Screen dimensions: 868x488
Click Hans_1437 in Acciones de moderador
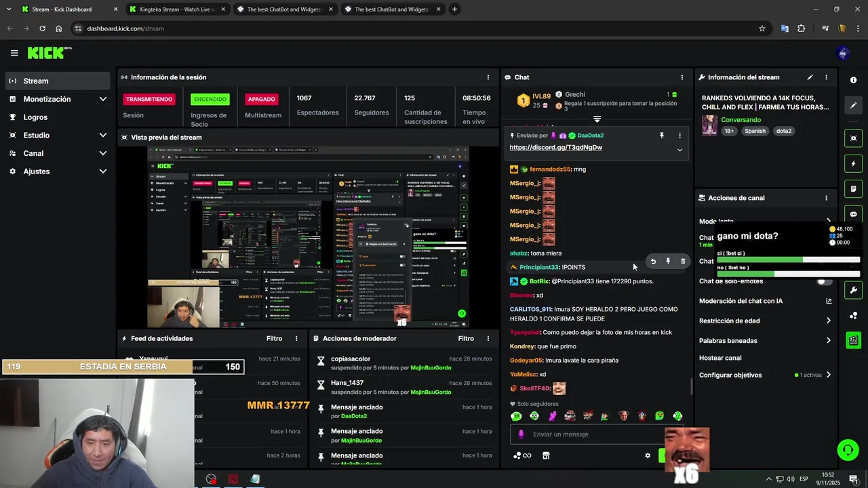coord(347,383)
